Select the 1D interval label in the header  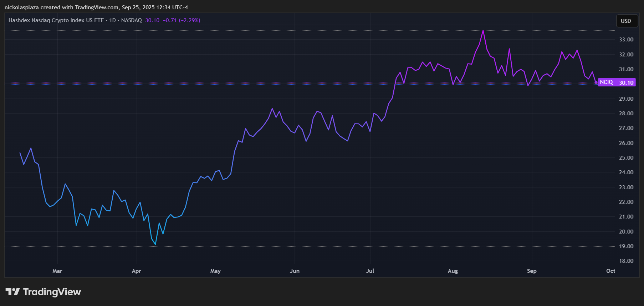pyautogui.click(x=112, y=20)
